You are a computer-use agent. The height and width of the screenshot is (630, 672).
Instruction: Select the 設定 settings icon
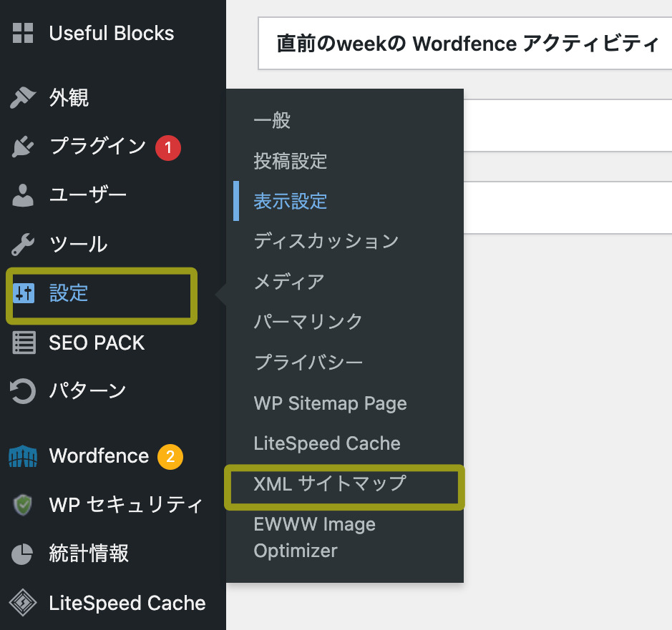(22, 292)
